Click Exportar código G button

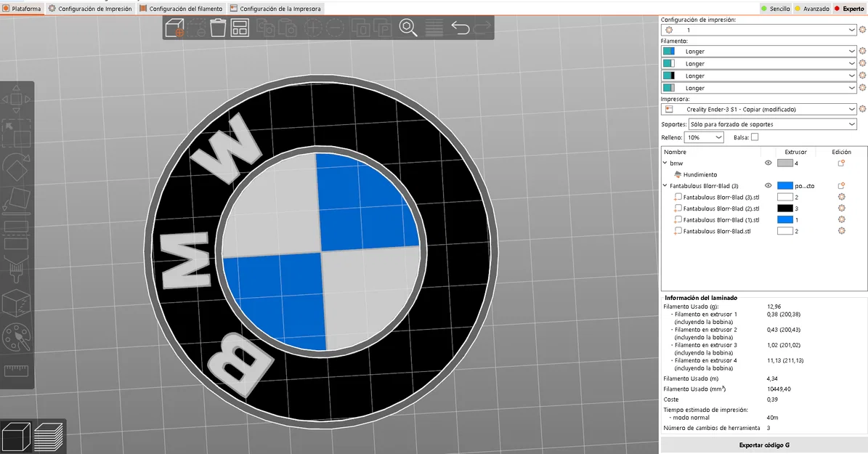click(764, 445)
